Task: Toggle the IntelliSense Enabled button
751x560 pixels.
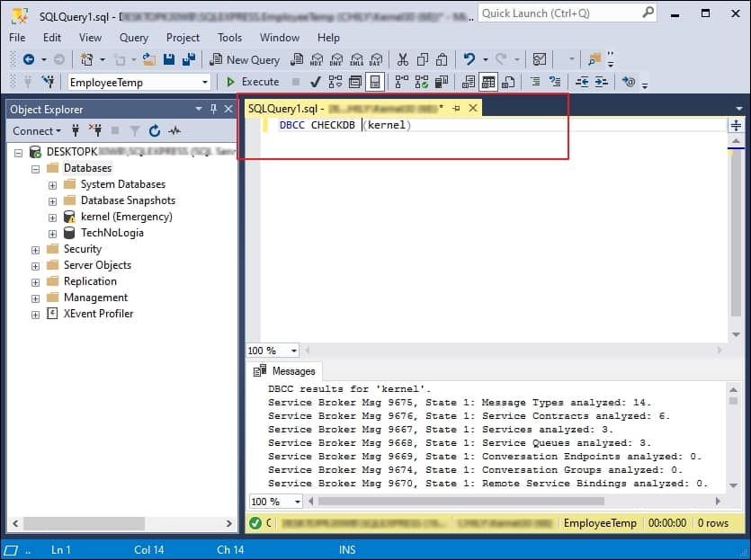Action: (375, 82)
